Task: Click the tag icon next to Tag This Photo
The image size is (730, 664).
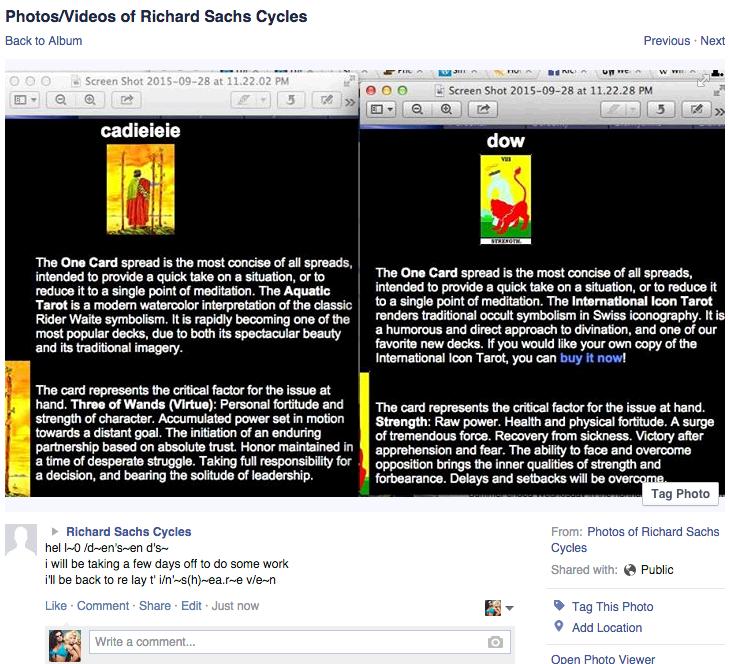Action: pyautogui.click(x=559, y=606)
